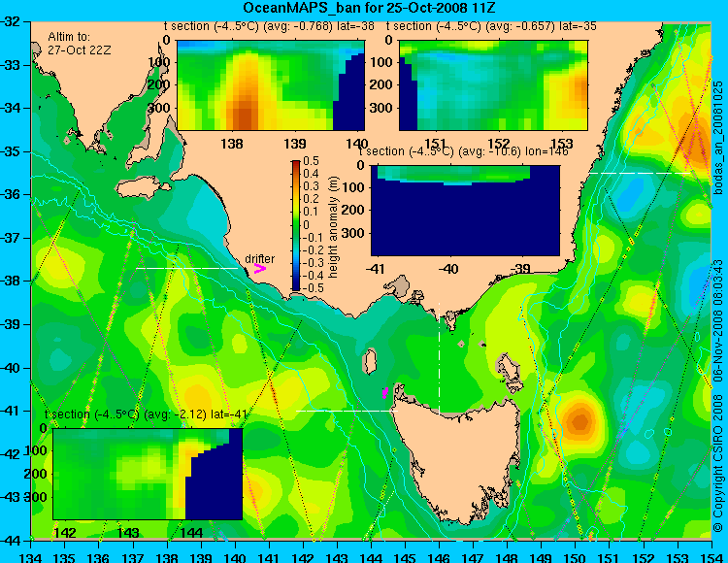Click the color bar tick '-0.2'
This screenshot has height=563, width=728.
pos(311,250)
